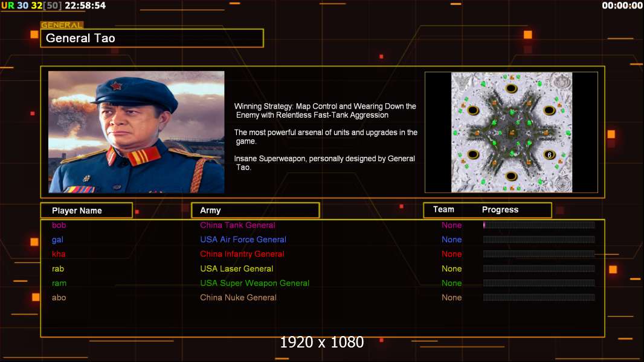The image size is (644, 362).
Task: Click China Infantry General entry
Action: click(242, 254)
